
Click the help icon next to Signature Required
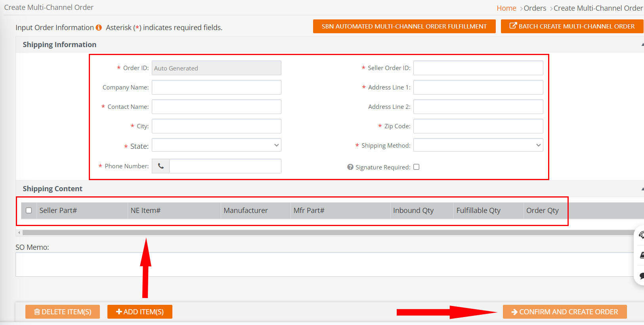click(x=350, y=167)
